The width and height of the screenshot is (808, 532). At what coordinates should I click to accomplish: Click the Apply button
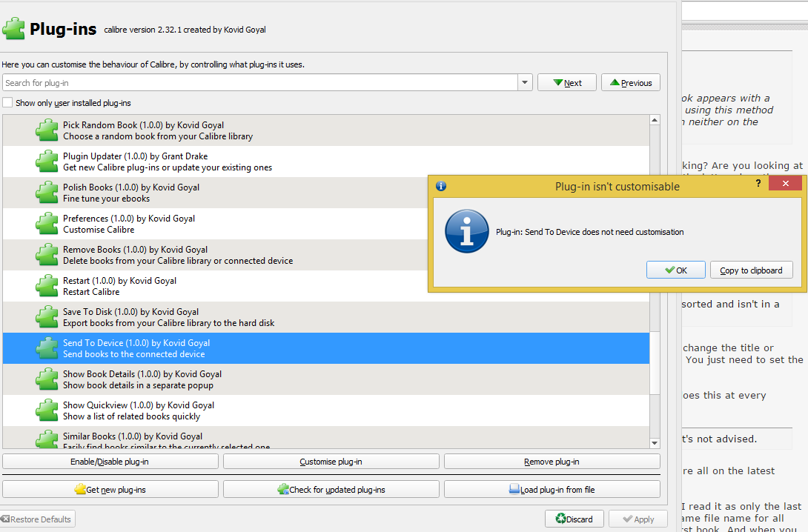pyautogui.click(x=638, y=519)
